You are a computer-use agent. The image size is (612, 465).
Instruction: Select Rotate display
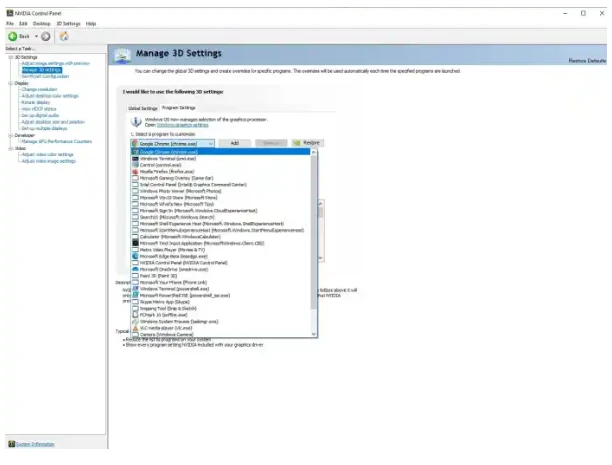pyautogui.click(x=36, y=102)
